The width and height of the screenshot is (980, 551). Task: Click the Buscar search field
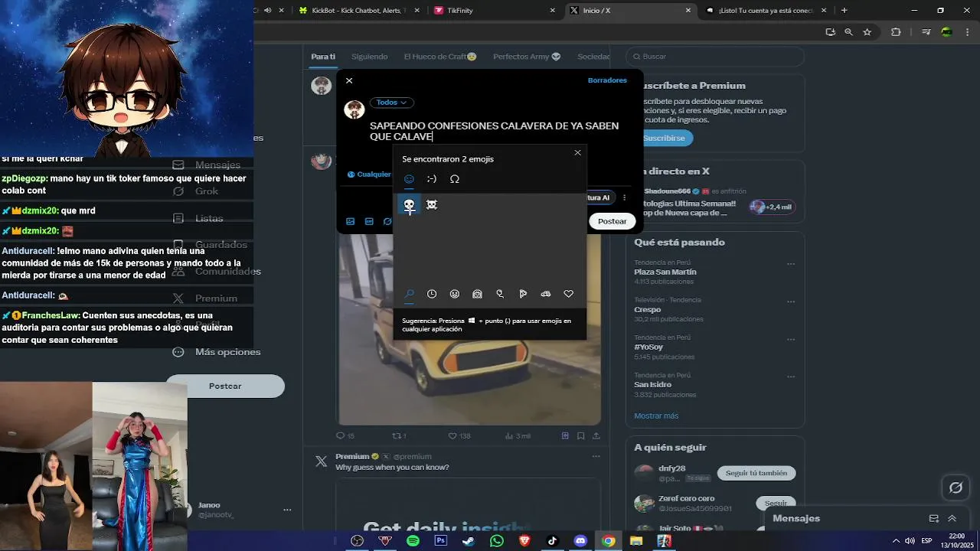715,57
